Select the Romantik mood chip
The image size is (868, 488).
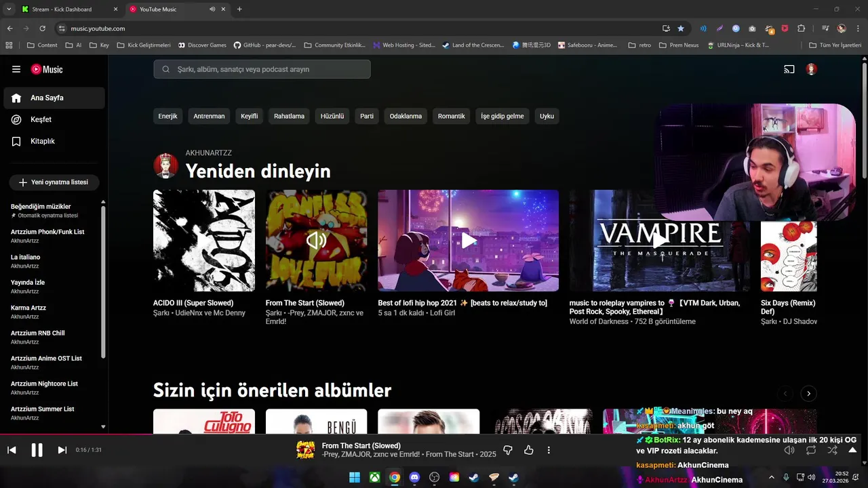pyautogui.click(x=452, y=116)
